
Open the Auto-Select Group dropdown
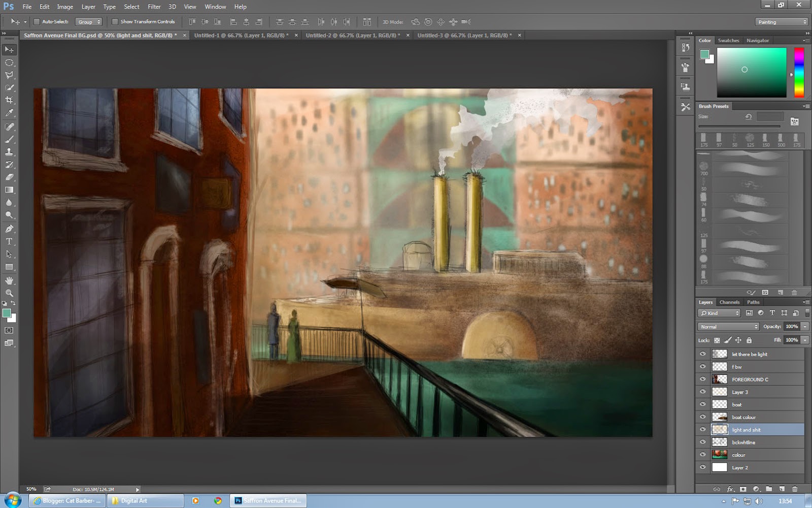tap(89, 22)
